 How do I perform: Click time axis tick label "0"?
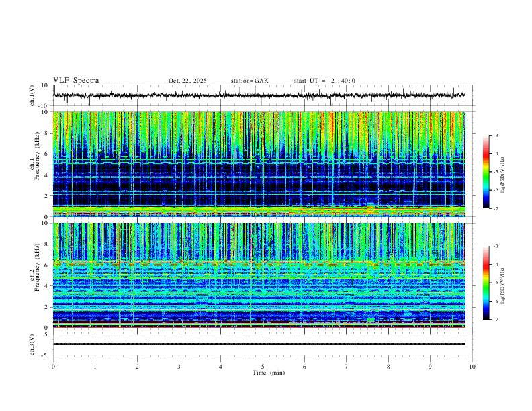[53, 367]
